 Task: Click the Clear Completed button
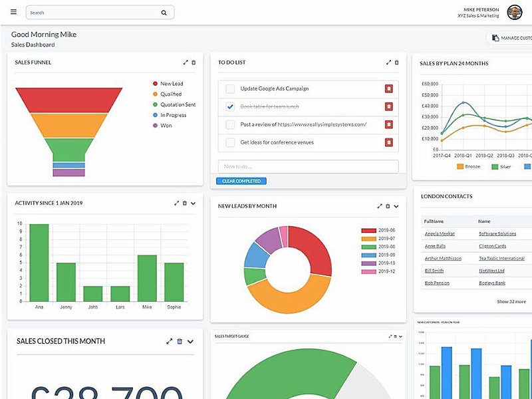click(241, 181)
